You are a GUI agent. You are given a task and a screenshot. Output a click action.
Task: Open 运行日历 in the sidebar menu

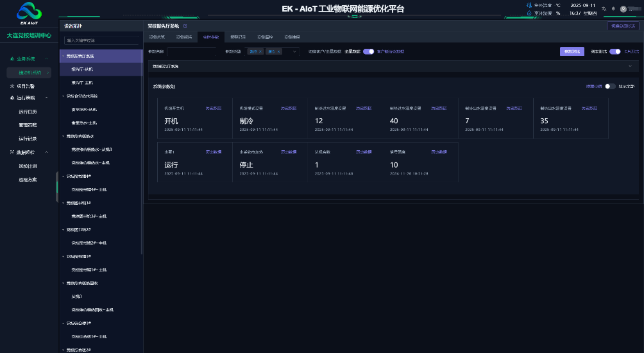28,111
